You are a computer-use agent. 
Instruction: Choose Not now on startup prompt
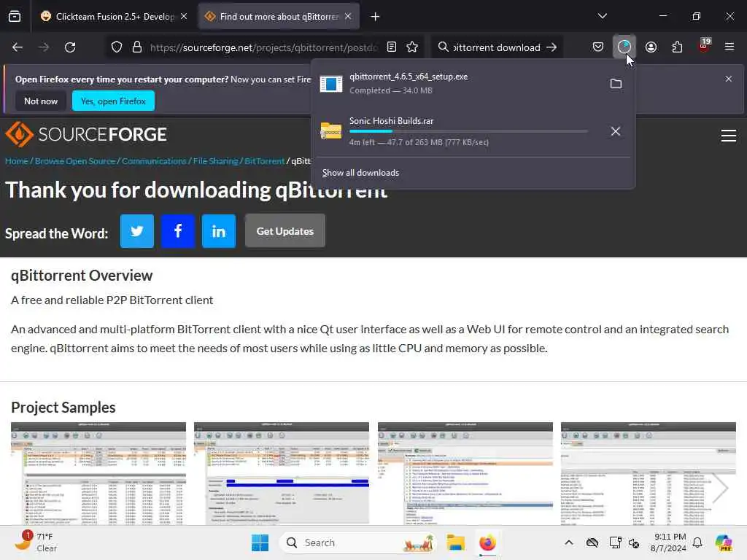[41, 101]
